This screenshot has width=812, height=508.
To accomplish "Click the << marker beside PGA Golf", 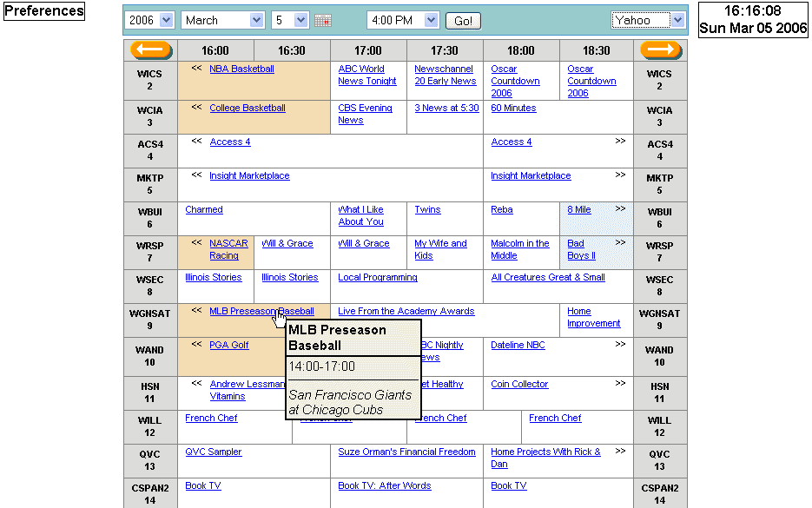I will point(196,344).
